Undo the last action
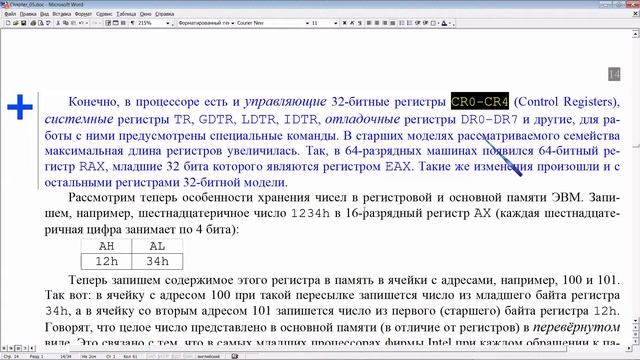 [81, 23]
